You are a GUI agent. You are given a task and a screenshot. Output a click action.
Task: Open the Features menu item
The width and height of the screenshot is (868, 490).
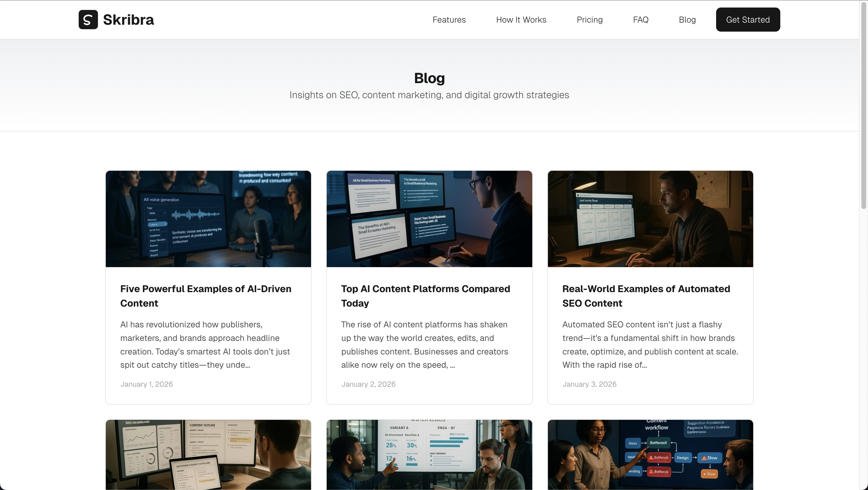(449, 20)
